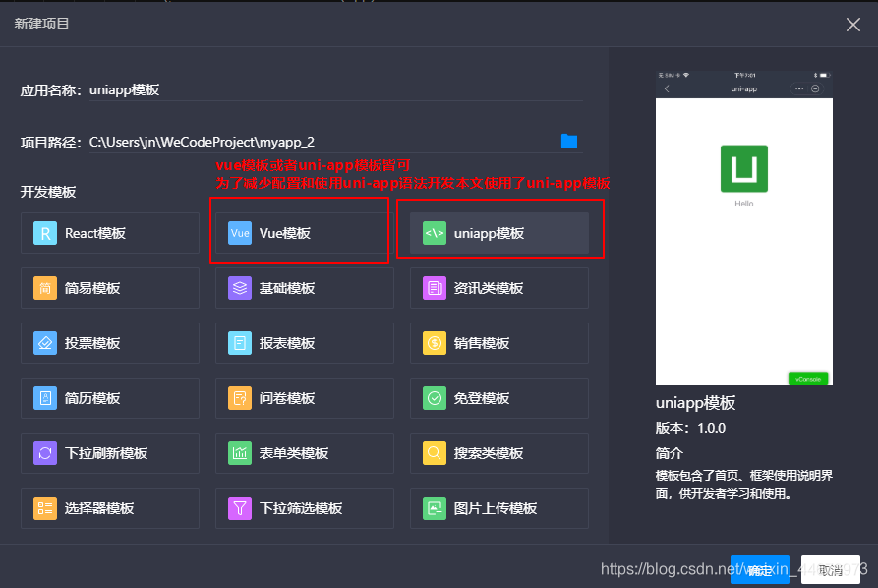Choose the uniapp模板 code icon

(435, 233)
